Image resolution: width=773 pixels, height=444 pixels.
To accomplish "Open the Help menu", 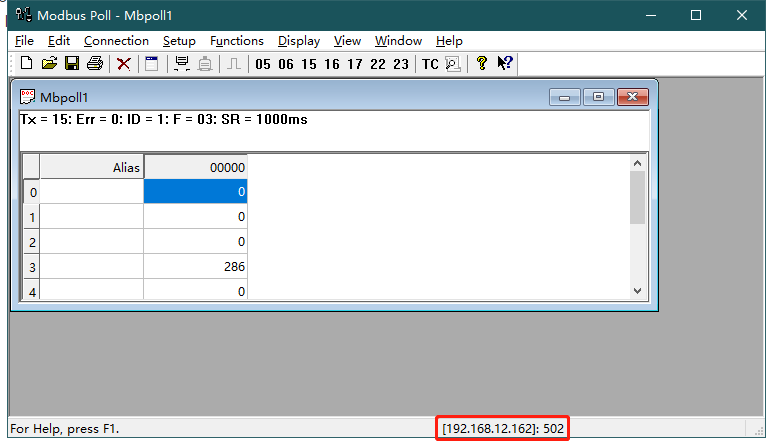I will [x=449, y=41].
